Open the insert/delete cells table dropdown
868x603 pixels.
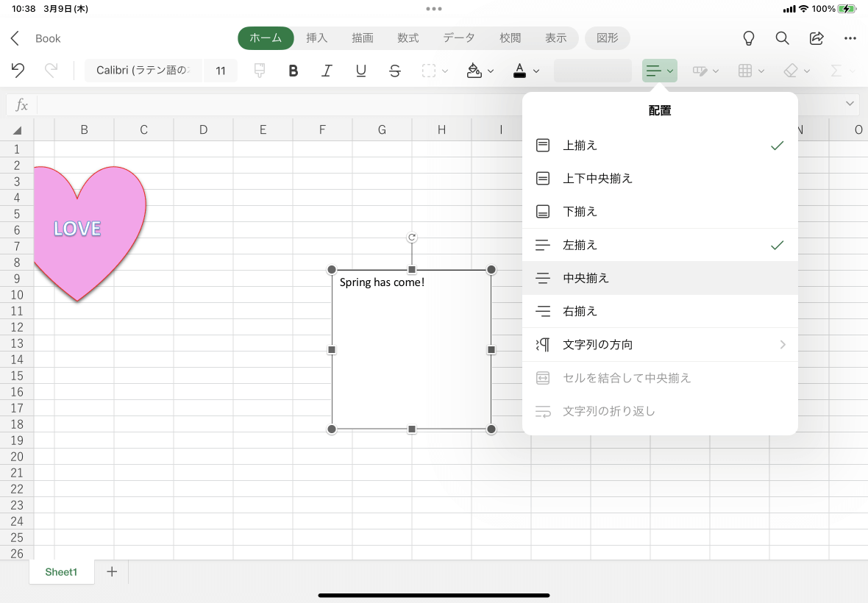tap(751, 71)
